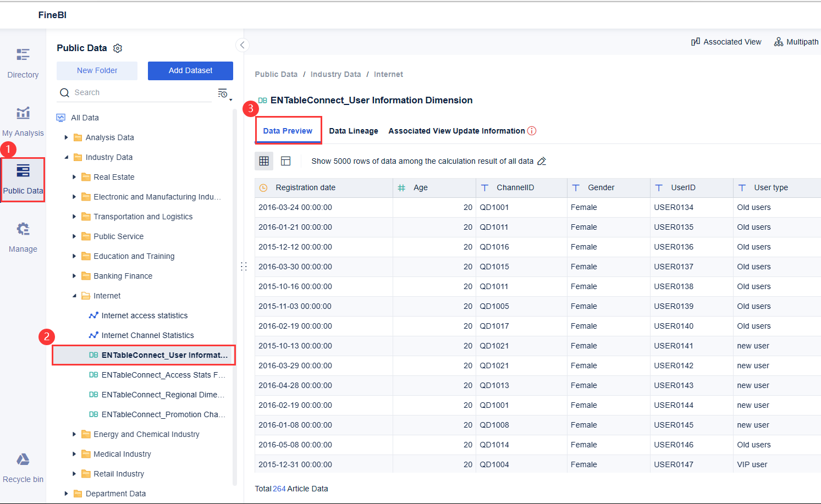Open Internet Channel Statistics dataset
The width and height of the screenshot is (821, 504).
coord(147,335)
